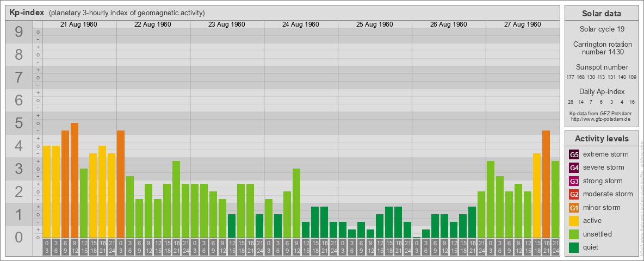Viewport: 644px width, 261px height.
Task: Select the 22 Aug 1960 date header
Action: [x=153, y=24]
